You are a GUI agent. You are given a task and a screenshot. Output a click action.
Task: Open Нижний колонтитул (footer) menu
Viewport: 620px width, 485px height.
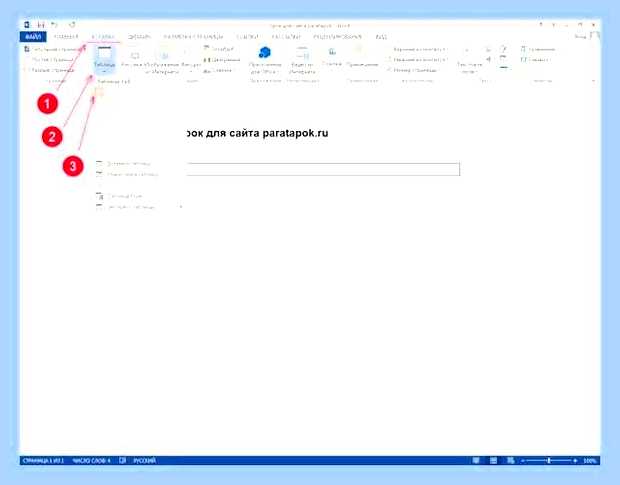417,60
